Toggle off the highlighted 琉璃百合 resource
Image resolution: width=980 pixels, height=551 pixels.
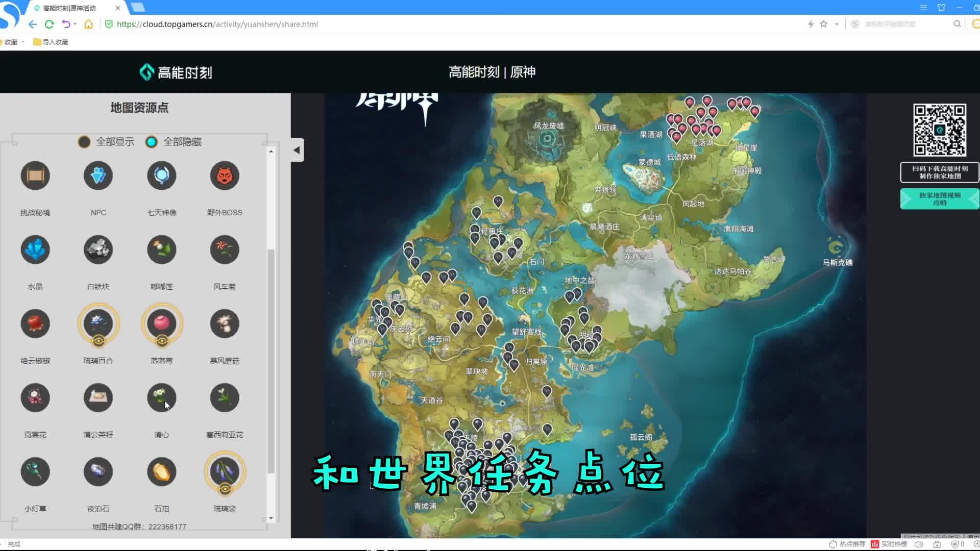(98, 323)
